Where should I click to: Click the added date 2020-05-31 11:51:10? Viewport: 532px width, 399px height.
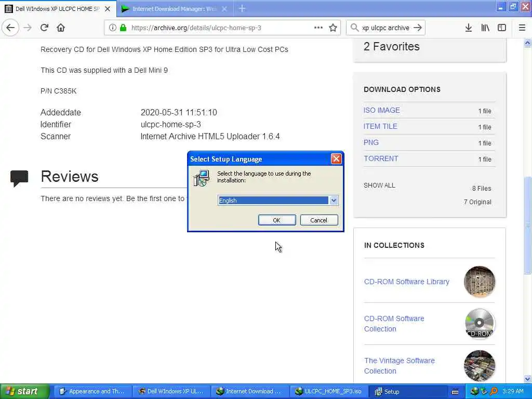click(x=179, y=112)
